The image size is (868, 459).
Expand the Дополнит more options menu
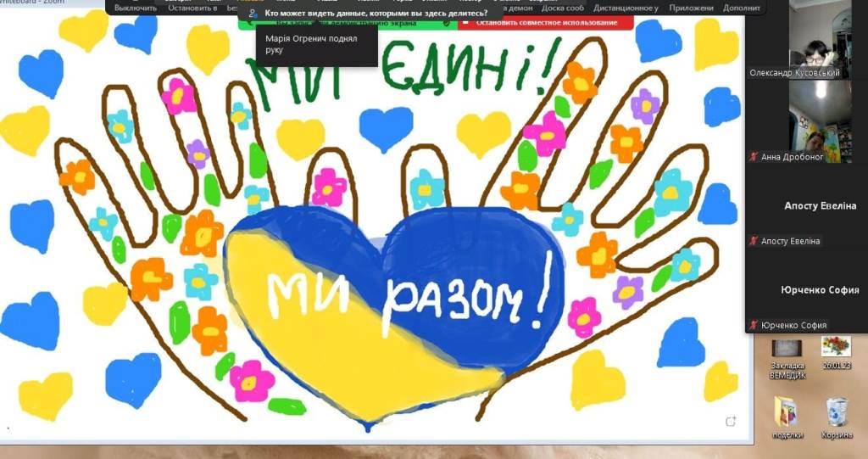[742, 8]
